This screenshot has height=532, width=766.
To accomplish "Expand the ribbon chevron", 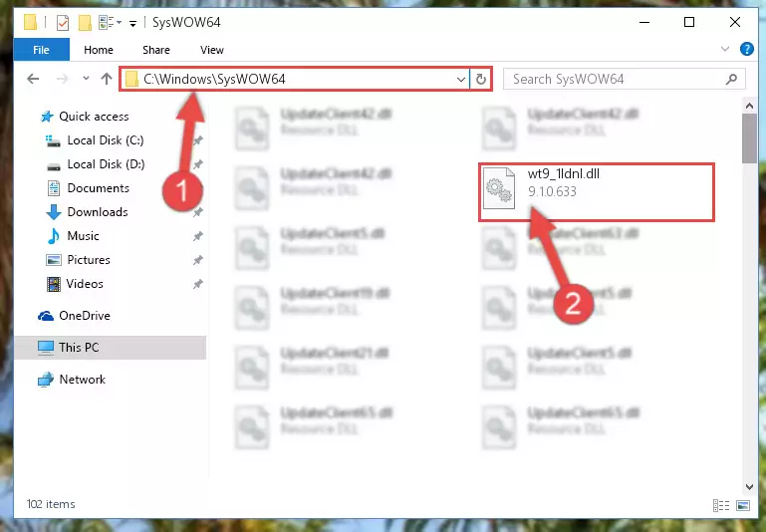I will 725,49.
